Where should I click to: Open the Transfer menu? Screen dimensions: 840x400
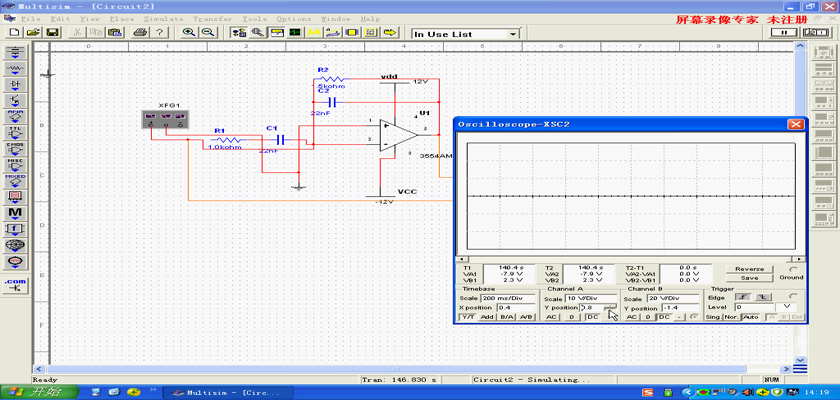coord(213,19)
